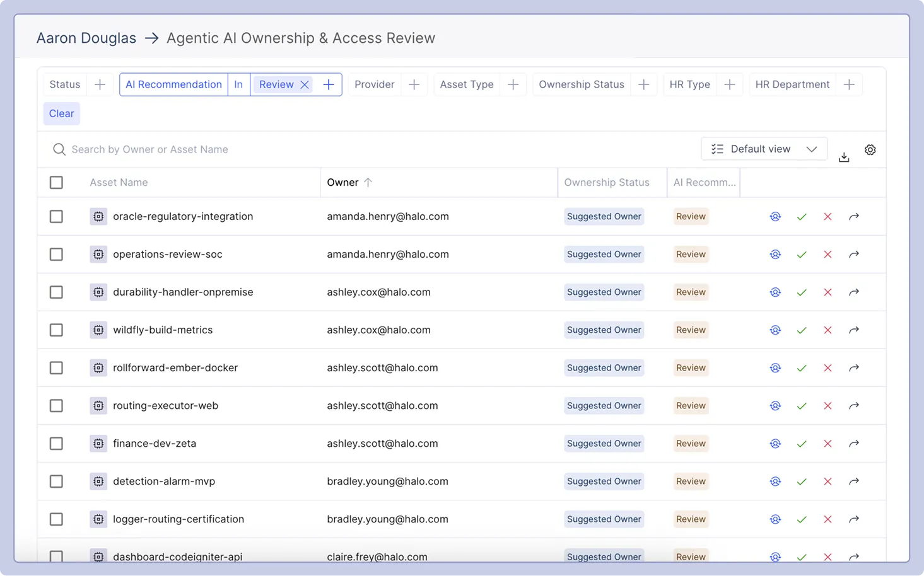Open table settings gear icon
The image size is (924, 576).
(870, 150)
